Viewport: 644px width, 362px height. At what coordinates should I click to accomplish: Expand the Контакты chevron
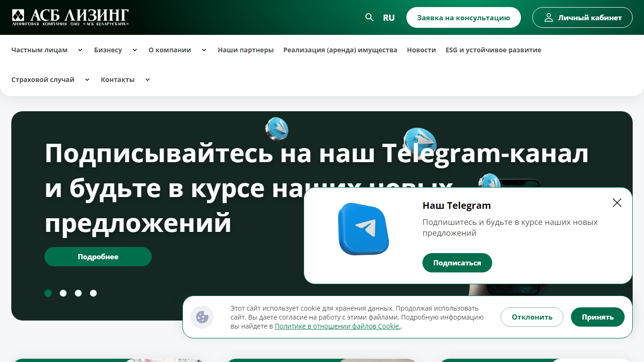[148, 80]
